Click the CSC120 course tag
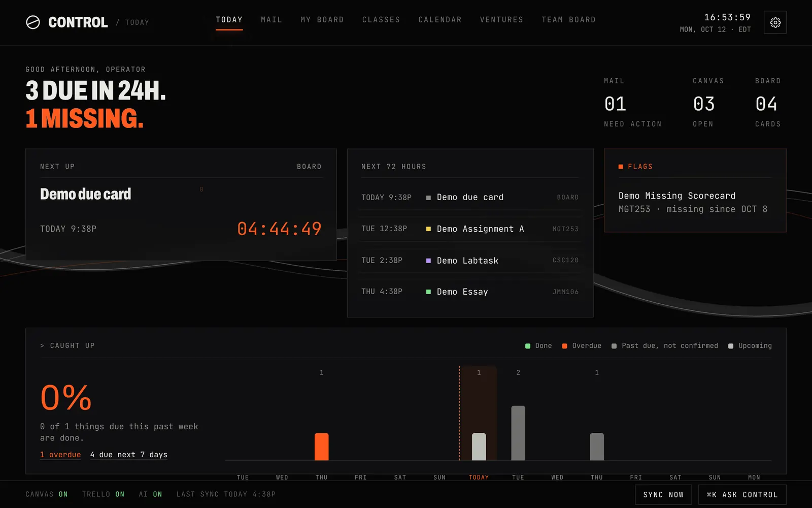 click(x=565, y=260)
